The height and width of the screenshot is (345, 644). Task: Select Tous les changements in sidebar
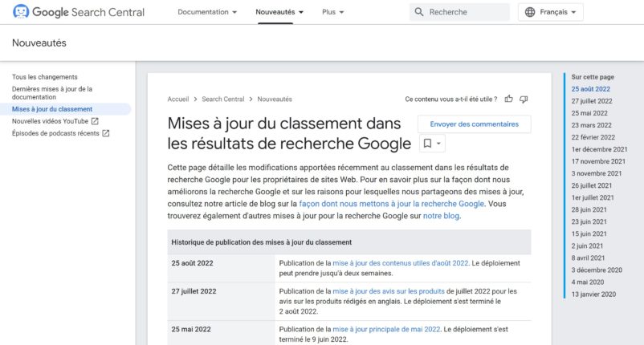(x=45, y=77)
